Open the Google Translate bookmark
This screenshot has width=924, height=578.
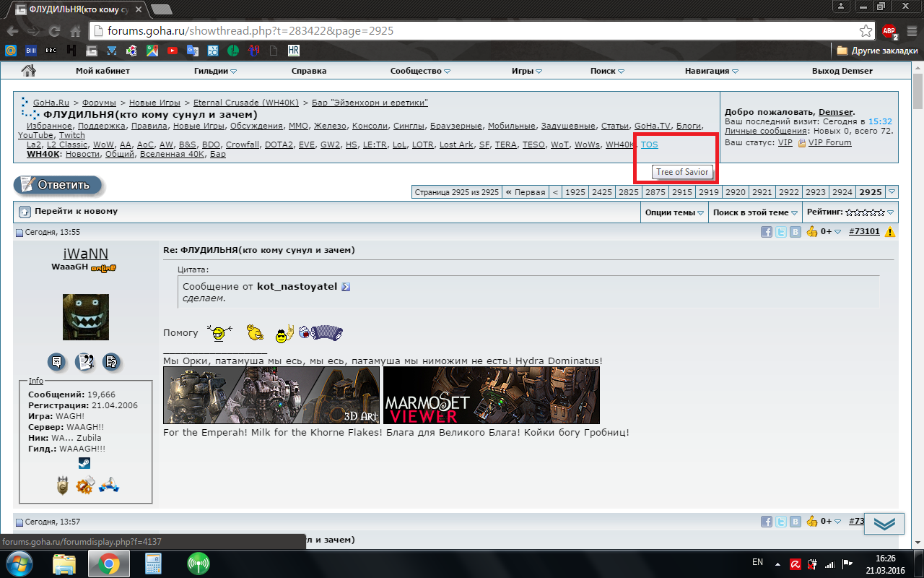[193, 51]
